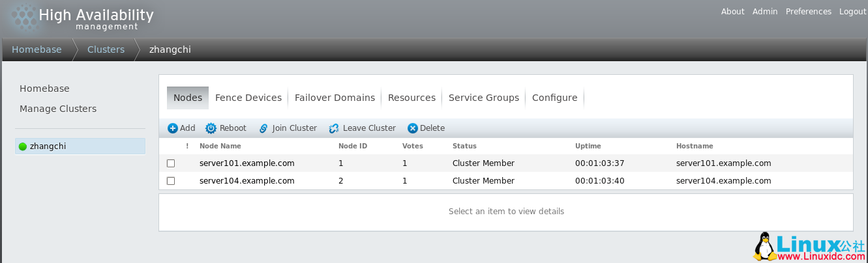This screenshot has width=868, height=263.
Task: Open server101.example.com node name link
Action: [247, 163]
